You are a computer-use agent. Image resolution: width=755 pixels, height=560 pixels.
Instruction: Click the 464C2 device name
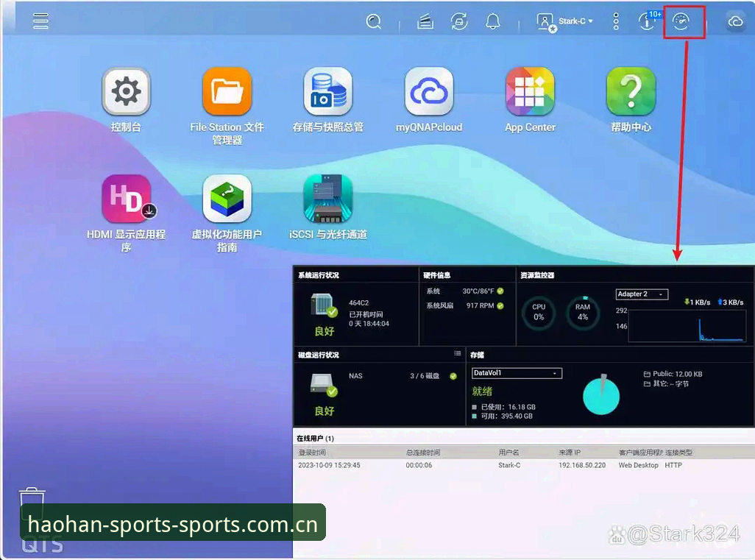point(358,303)
